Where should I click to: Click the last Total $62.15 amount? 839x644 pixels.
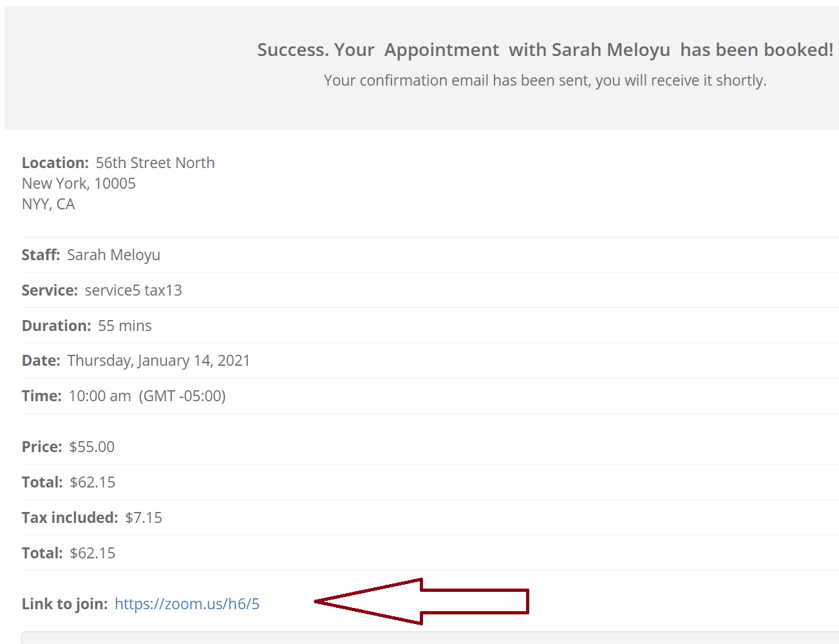click(93, 553)
